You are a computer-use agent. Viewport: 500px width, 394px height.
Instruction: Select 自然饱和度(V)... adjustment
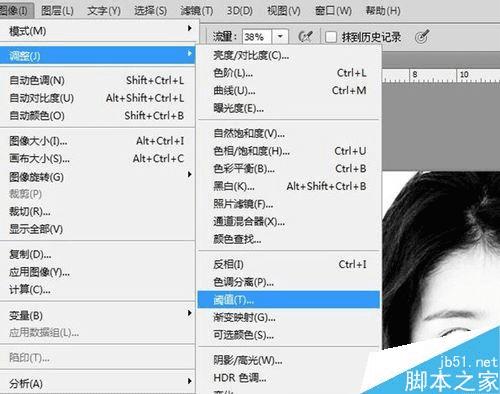click(289, 134)
